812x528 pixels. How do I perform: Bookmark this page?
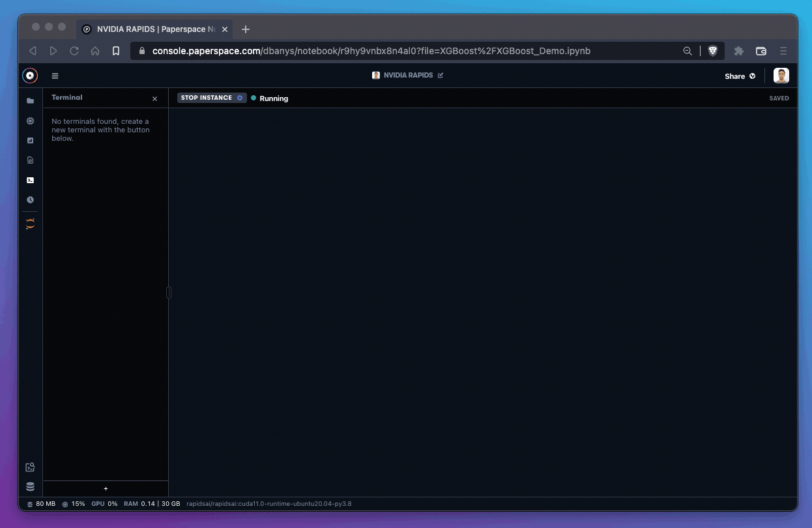116,51
